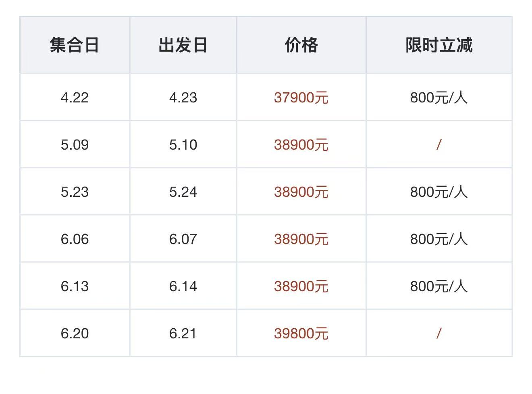The image size is (532, 394).
Task: Click the 6.13 gathering date cell
Action: 75,286
